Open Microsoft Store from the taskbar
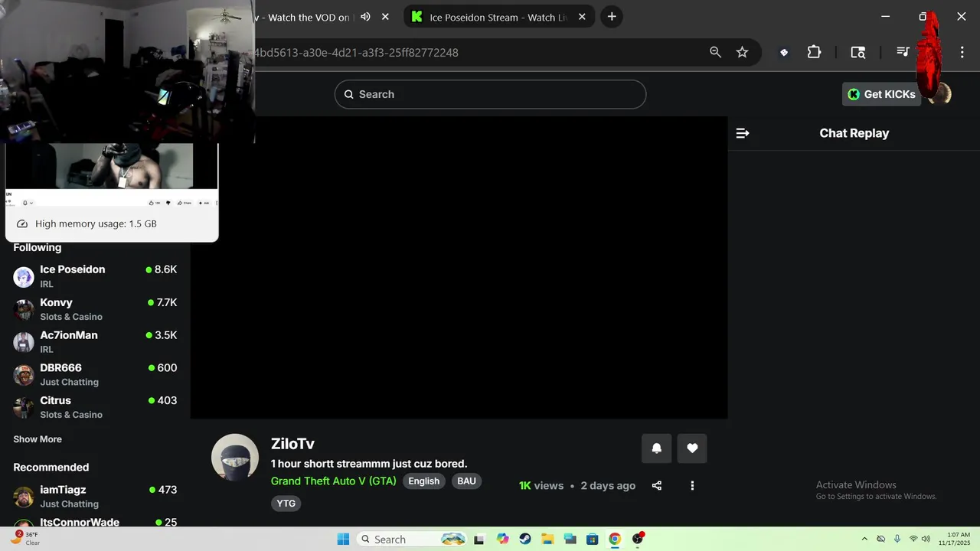This screenshot has height=551, width=980. click(x=592, y=539)
